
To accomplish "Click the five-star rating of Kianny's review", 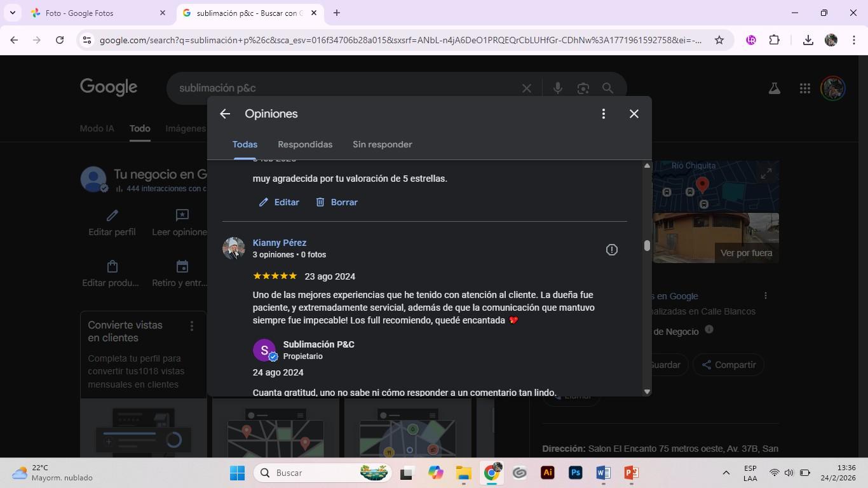I will pos(275,276).
